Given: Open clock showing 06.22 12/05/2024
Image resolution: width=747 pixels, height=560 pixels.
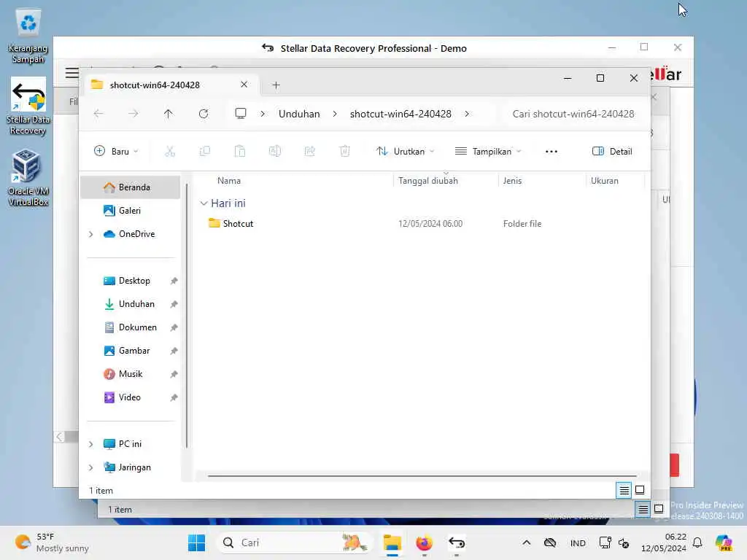Looking at the screenshot, I should [x=664, y=542].
